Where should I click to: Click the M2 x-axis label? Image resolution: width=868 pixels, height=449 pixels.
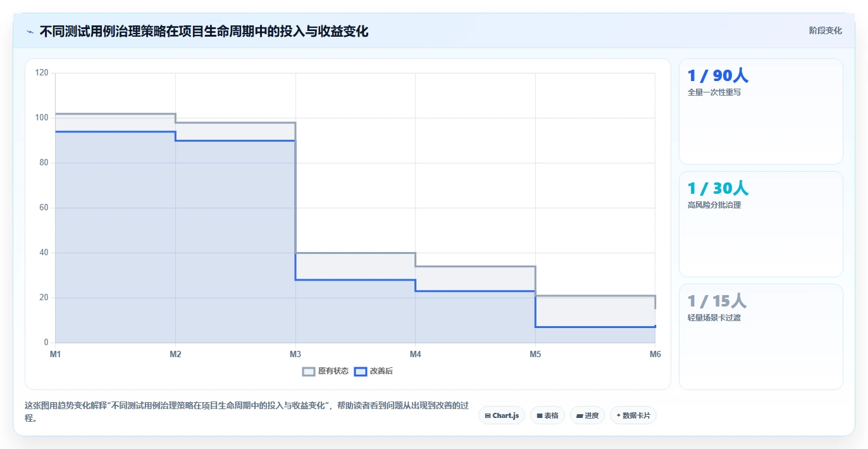click(175, 354)
